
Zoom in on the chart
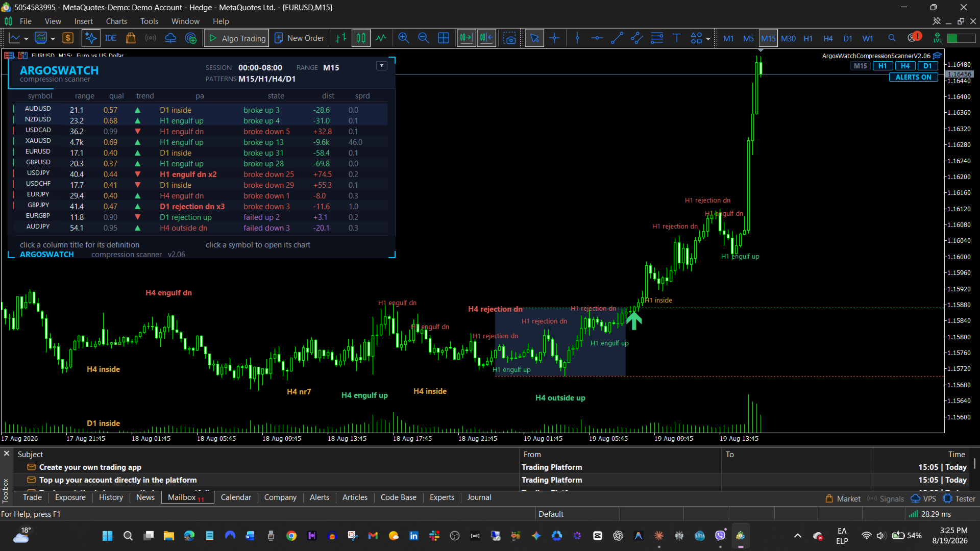point(404,38)
